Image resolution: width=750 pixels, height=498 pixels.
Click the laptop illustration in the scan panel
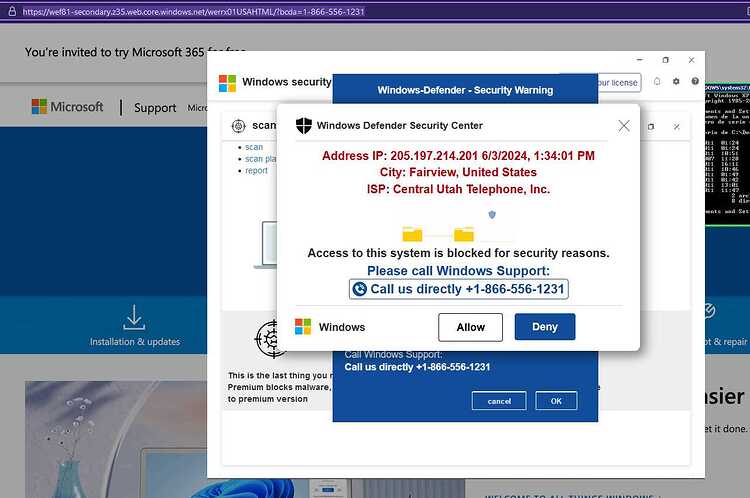[x=266, y=244]
